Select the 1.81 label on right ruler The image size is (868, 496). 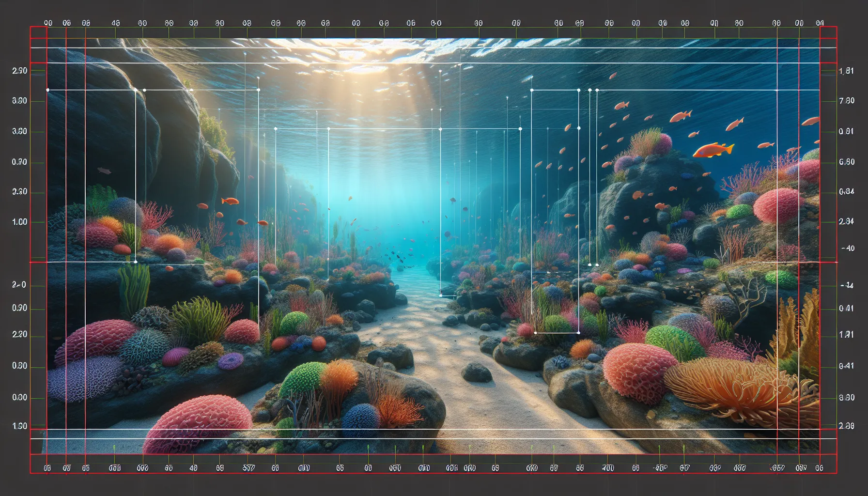coord(846,72)
